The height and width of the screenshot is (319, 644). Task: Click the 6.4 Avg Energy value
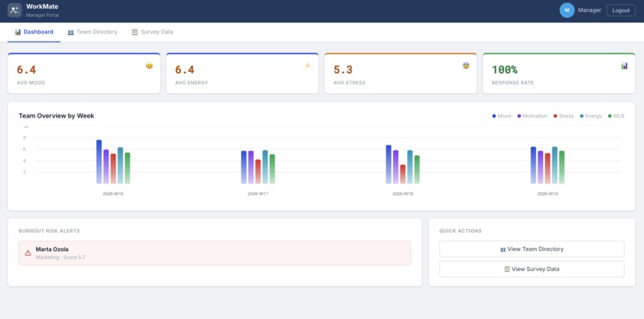tap(185, 70)
